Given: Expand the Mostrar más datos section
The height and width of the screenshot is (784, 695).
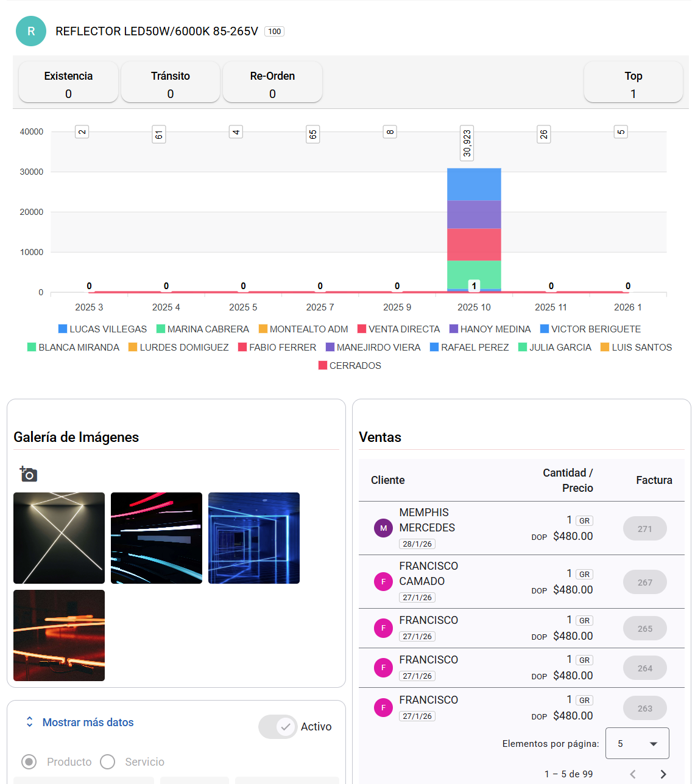Looking at the screenshot, I should click(88, 722).
